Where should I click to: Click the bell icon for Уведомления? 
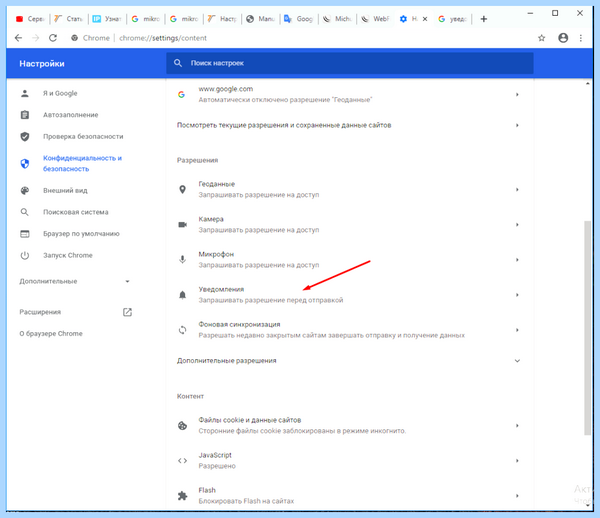[x=183, y=295]
